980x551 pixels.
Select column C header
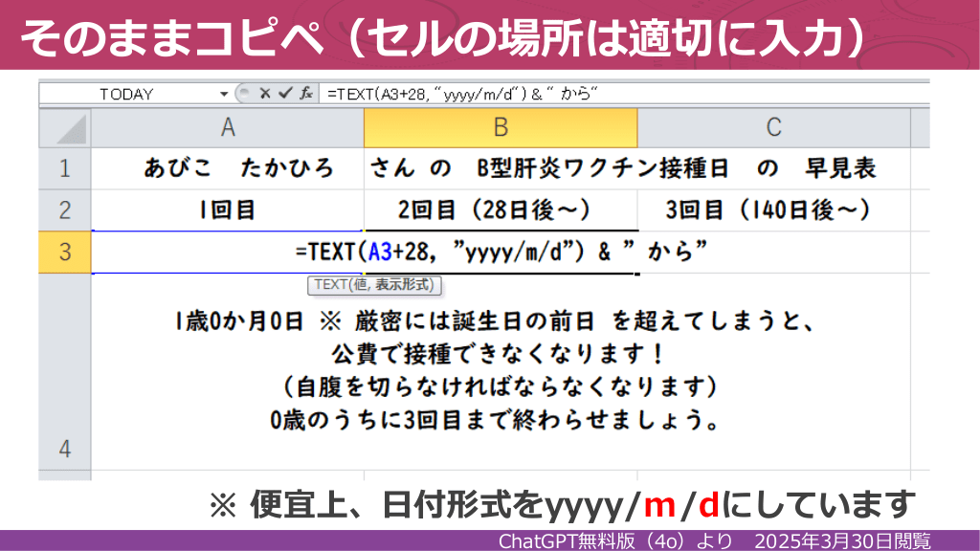tap(773, 128)
